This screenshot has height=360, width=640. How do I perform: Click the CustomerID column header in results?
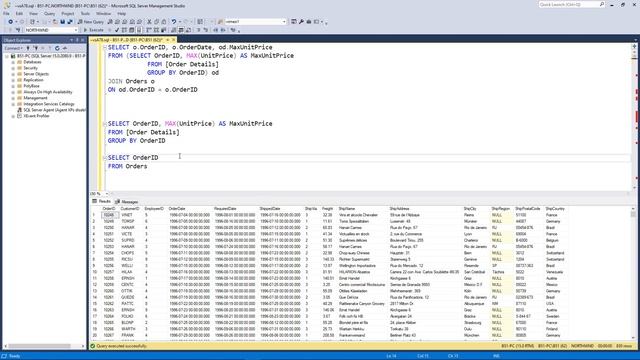tap(130, 209)
